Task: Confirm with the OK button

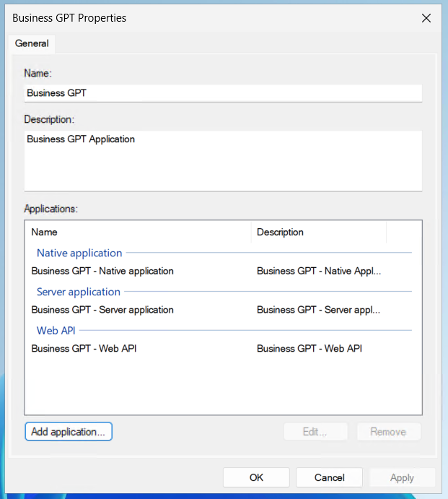Action: [256, 477]
